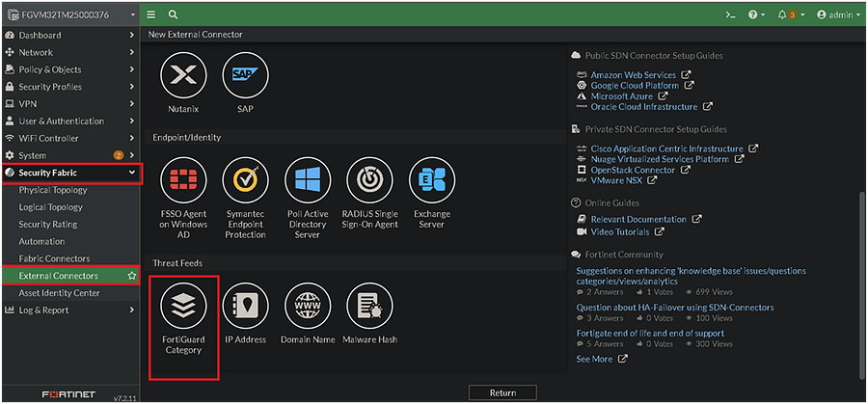This screenshot has height=404, width=868.
Task: Choose Symantec Endpoint Protection connector
Action: click(x=245, y=180)
